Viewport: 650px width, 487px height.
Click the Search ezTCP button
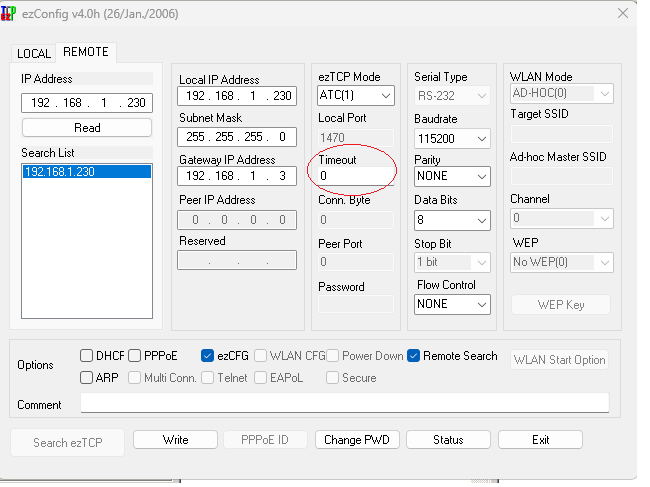(x=68, y=443)
